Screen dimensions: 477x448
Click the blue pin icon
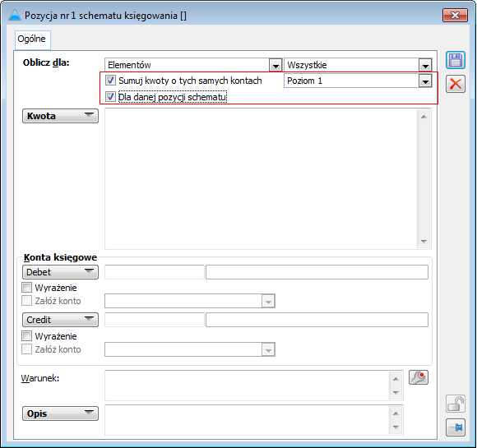click(456, 427)
